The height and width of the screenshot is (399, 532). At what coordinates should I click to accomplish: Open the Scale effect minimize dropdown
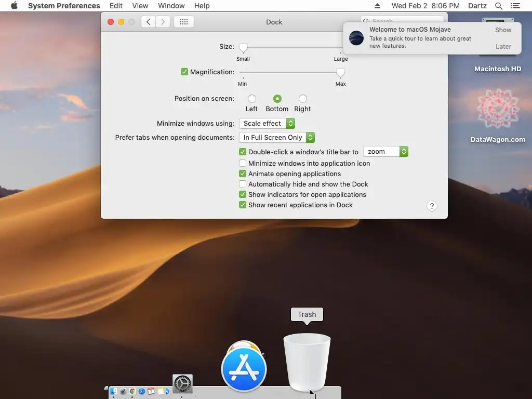pos(267,124)
